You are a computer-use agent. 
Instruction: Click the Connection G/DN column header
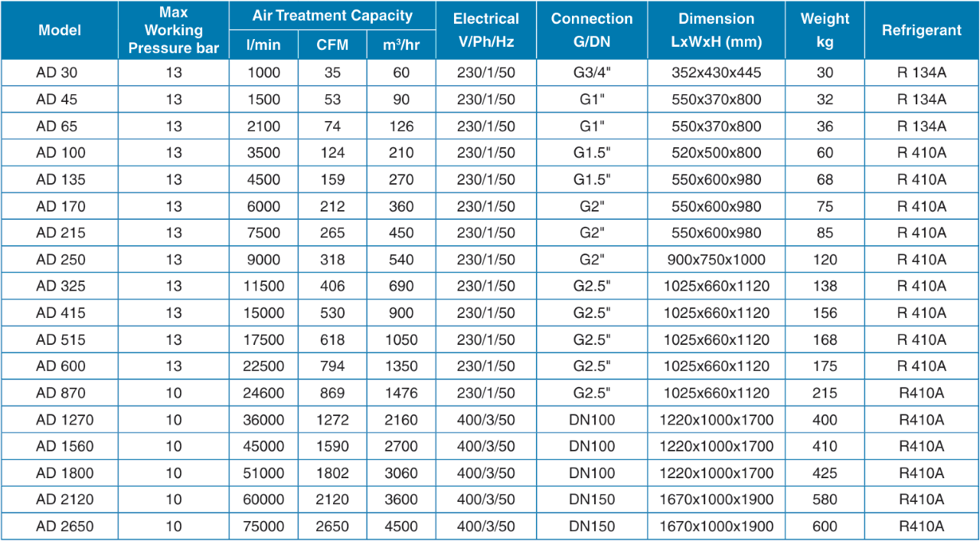click(x=591, y=31)
